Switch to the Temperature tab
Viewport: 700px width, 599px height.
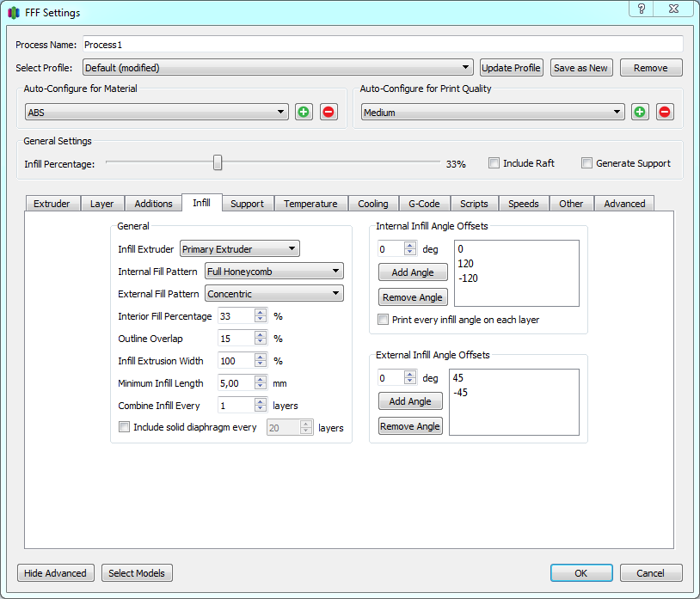coord(310,204)
